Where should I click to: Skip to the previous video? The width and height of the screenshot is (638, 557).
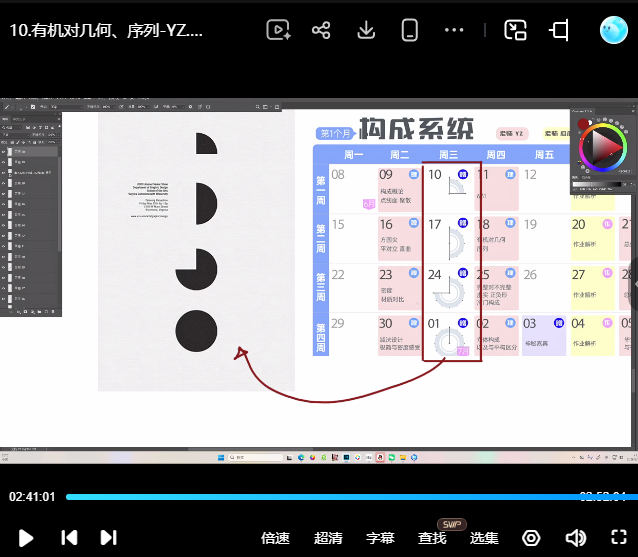click(x=69, y=537)
